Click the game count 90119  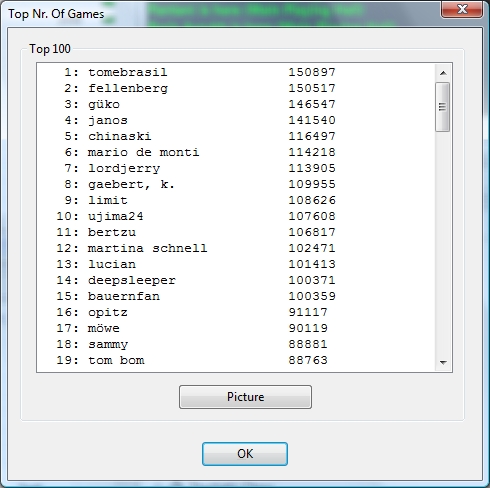coord(308,328)
